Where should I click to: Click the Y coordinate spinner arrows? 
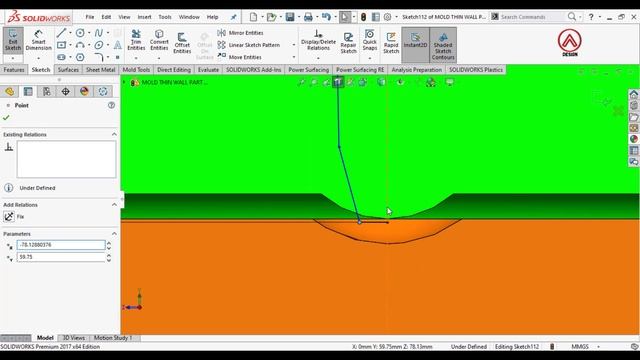(109, 258)
